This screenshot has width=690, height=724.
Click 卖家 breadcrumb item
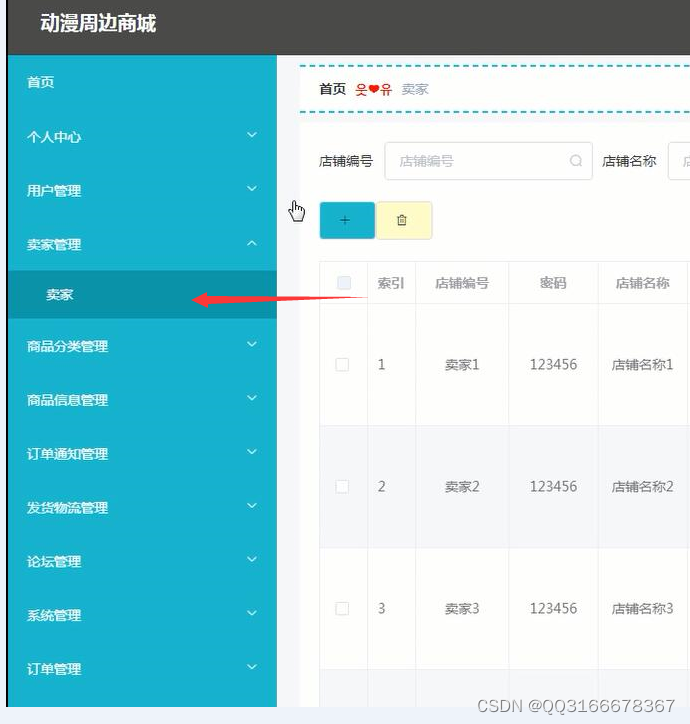(415, 89)
